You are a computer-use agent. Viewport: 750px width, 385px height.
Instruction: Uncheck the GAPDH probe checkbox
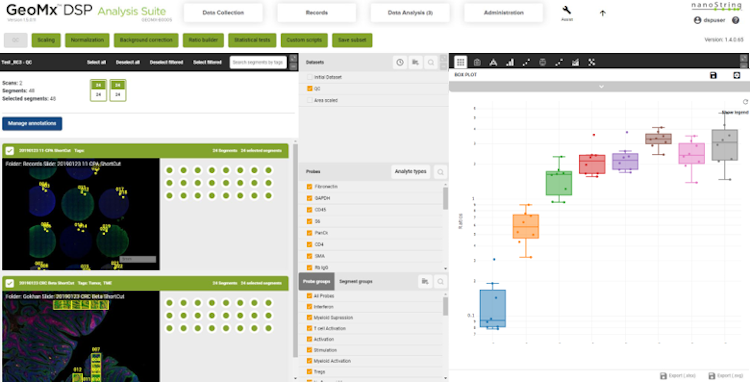(309, 198)
